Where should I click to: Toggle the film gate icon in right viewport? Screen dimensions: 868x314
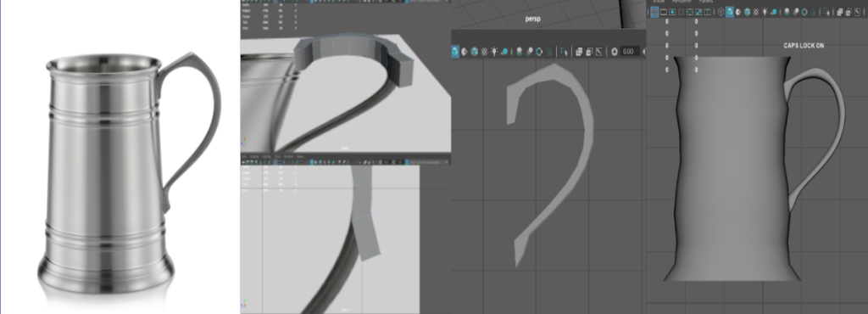664,12
